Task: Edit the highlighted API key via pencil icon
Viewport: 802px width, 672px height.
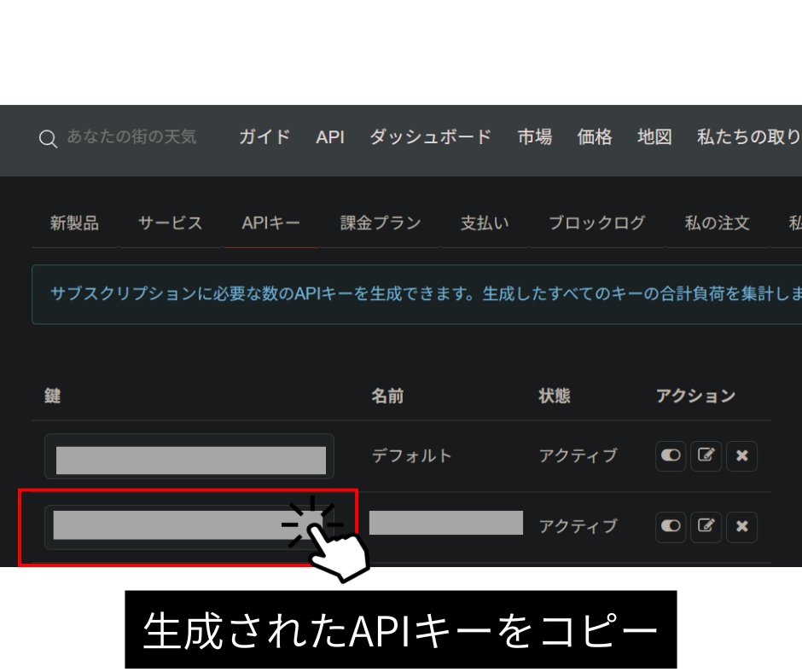Action: coord(706,526)
